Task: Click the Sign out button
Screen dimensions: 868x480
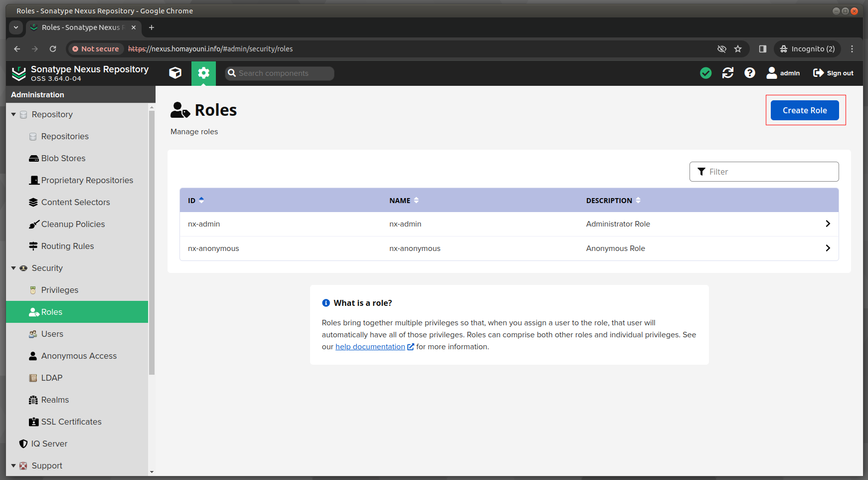Action: (833, 73)
